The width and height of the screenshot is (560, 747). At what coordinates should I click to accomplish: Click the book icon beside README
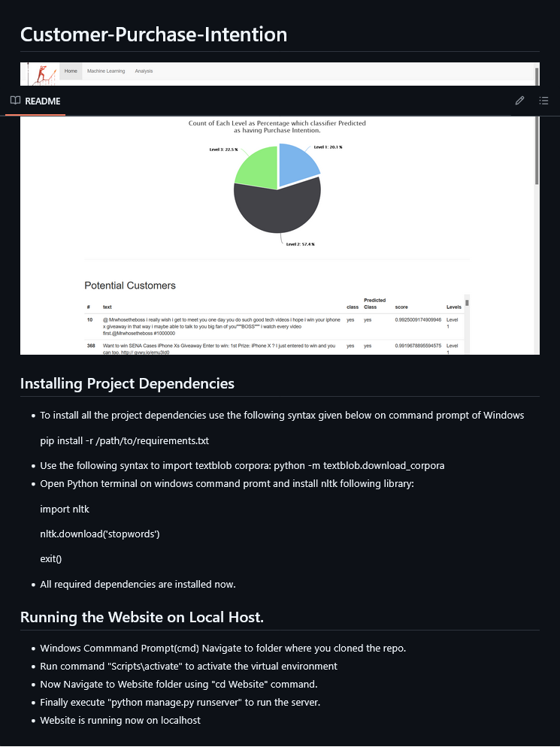tap(15, 101)
